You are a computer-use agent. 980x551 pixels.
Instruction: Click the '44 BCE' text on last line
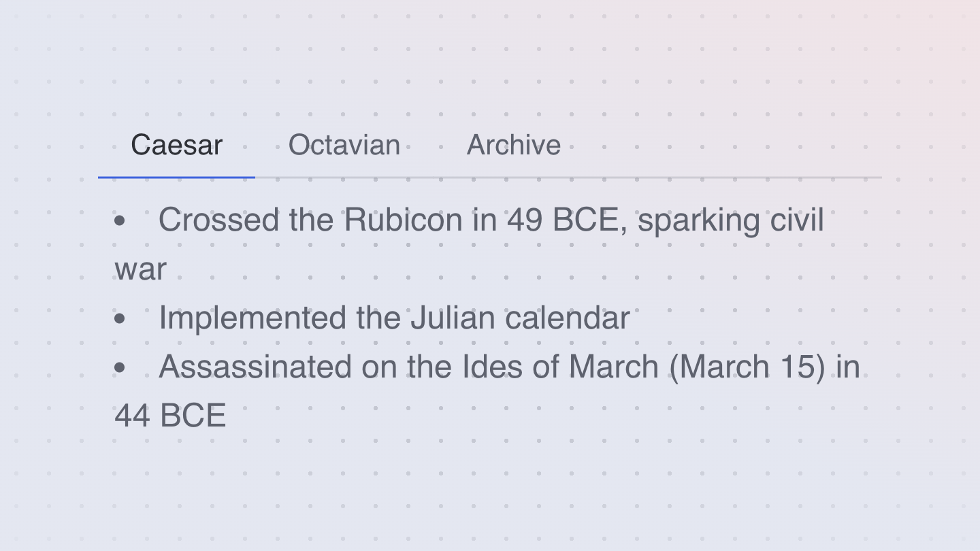click(x=170, y=416)
